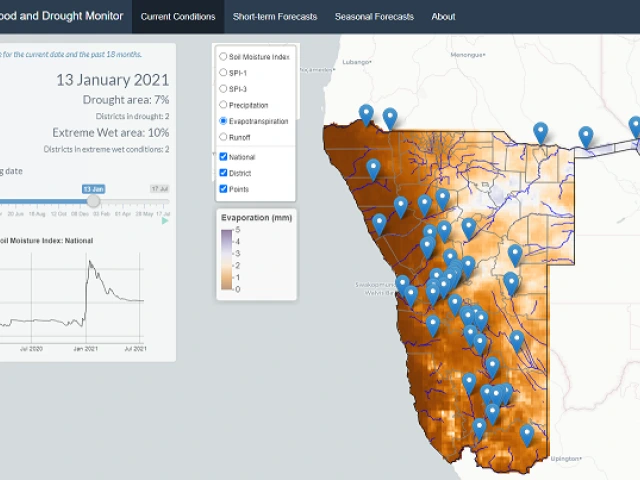Screen dimensions: 640x480
Task: Open the Short-term Forecasts tab
Action: 274,17
